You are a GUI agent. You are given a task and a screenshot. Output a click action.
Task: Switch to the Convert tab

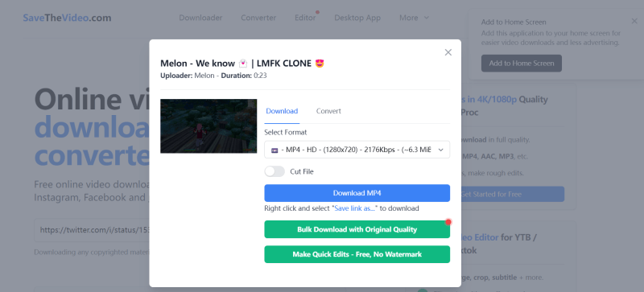pyautogui.click(x=328, y=111)
